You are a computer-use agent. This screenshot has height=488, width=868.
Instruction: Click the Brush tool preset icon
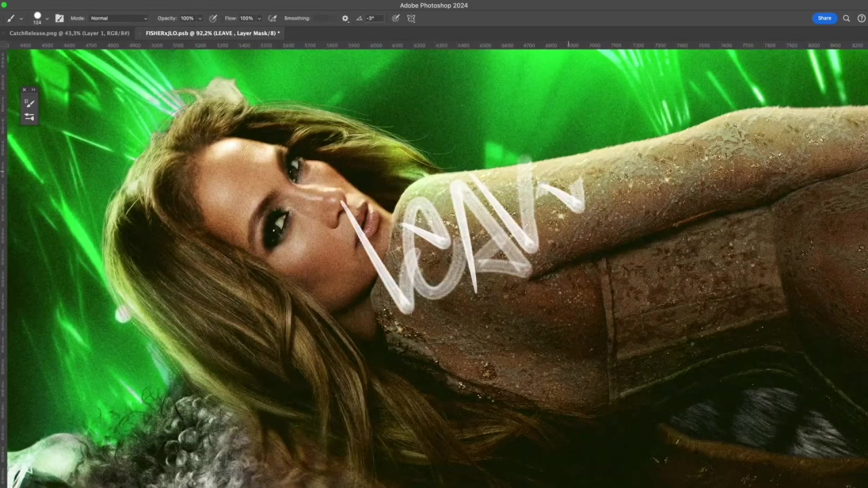tap(11, 18)
